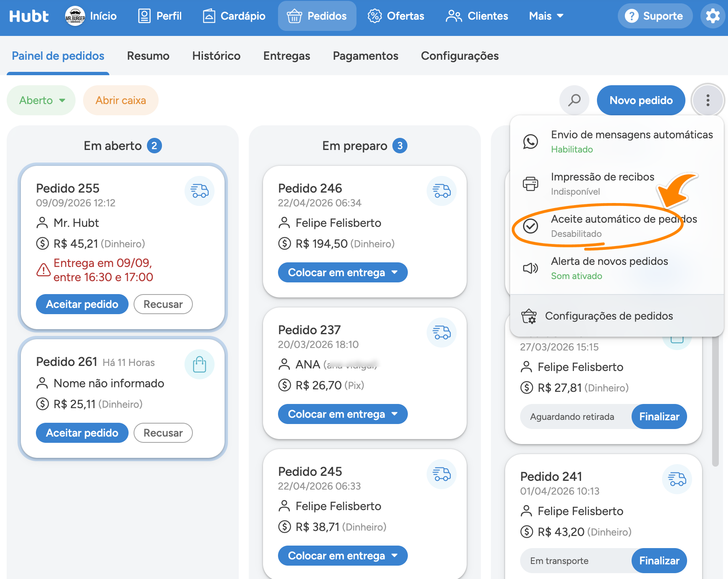Go to the Configurações tab
728x579 pixels.
coord(460,56)
